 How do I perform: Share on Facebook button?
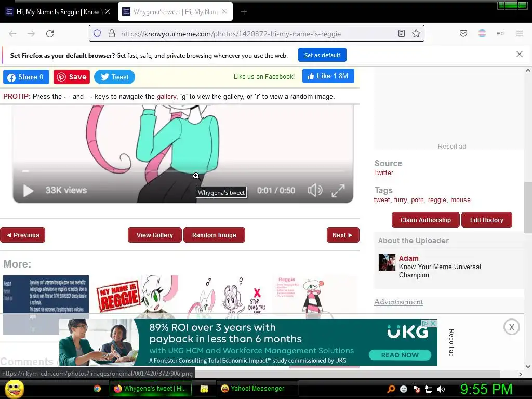tap(26, 77)
